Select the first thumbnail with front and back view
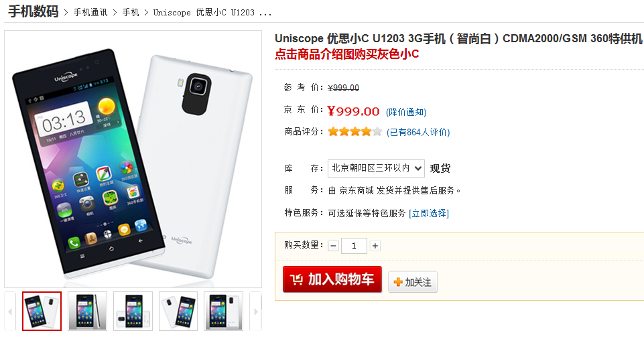 [x=42, y=311]
